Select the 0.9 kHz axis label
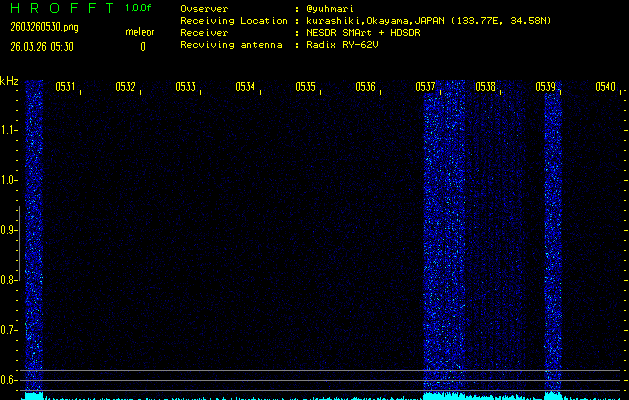629x400 pixels. click(10, 230)
